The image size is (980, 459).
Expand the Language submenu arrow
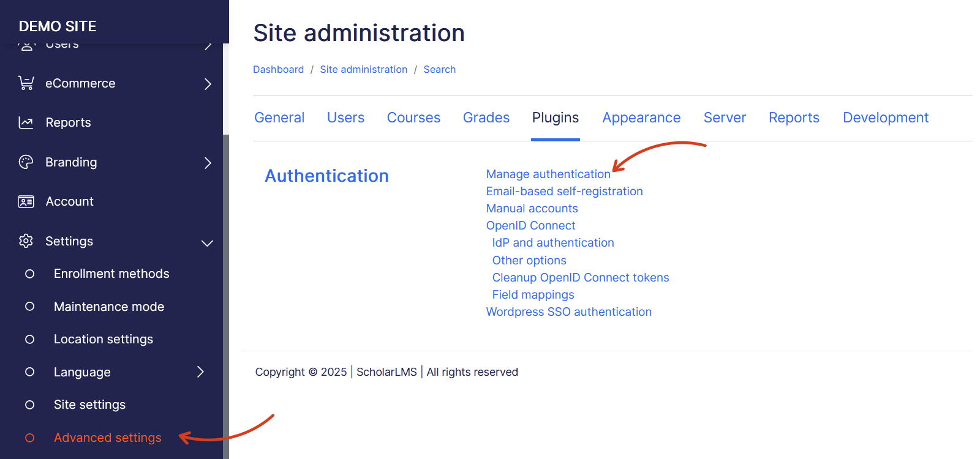pyautogui.click(x=200, y=372)
